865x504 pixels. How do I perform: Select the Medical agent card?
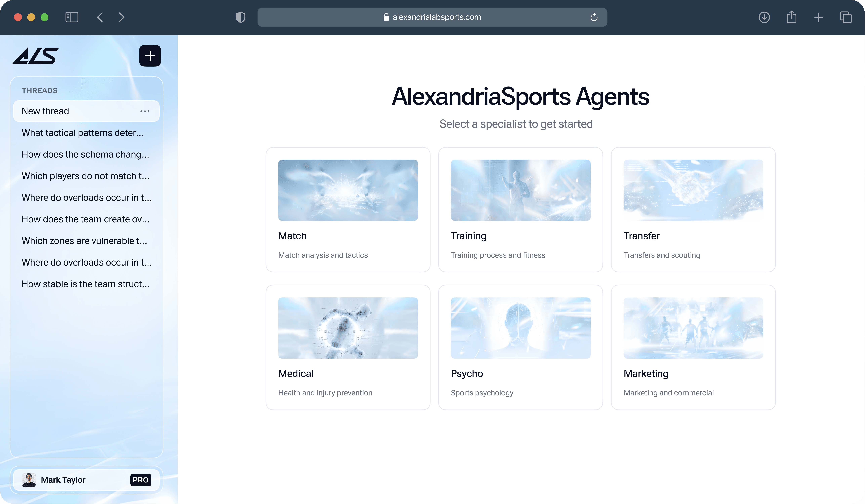(348, 347)
